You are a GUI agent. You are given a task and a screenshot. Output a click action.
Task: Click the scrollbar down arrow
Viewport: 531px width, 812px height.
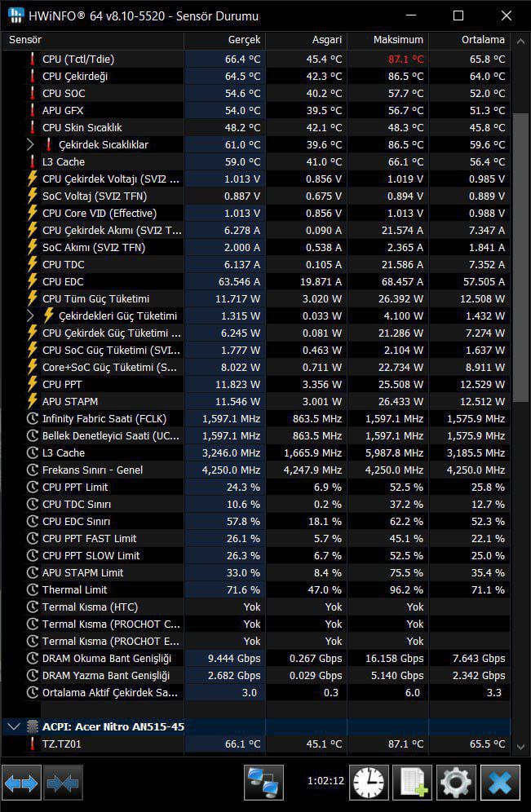521,746
